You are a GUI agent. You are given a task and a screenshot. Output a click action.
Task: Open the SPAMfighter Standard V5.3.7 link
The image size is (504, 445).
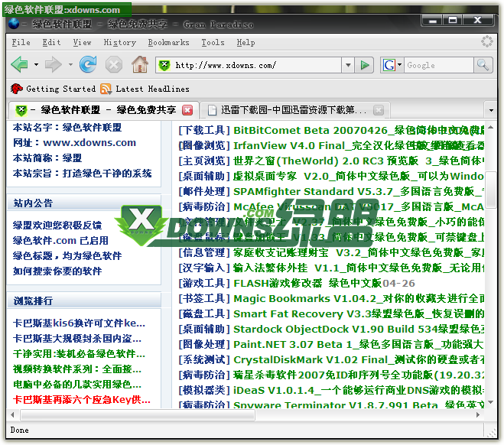pos(359,191)
